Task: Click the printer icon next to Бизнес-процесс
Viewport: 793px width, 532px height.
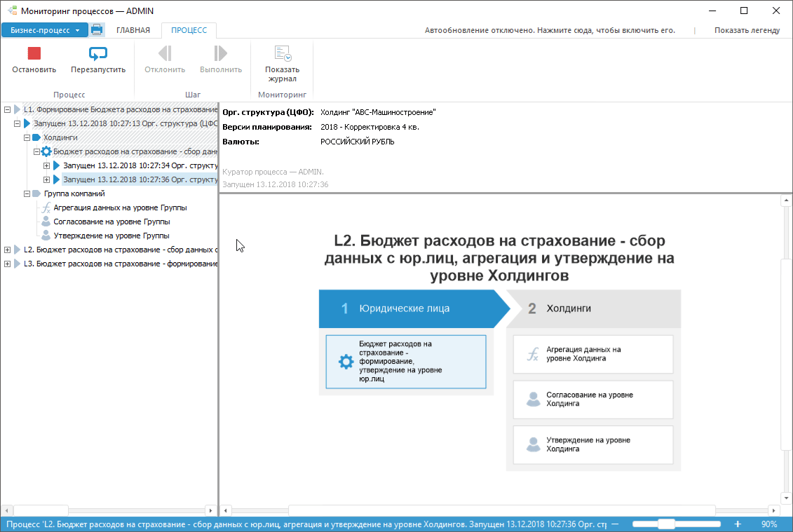Action: (x=97, y=30)
